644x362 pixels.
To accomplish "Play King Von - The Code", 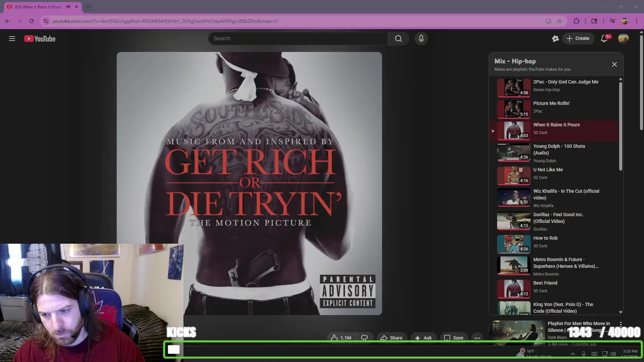I will click(554, 308).
